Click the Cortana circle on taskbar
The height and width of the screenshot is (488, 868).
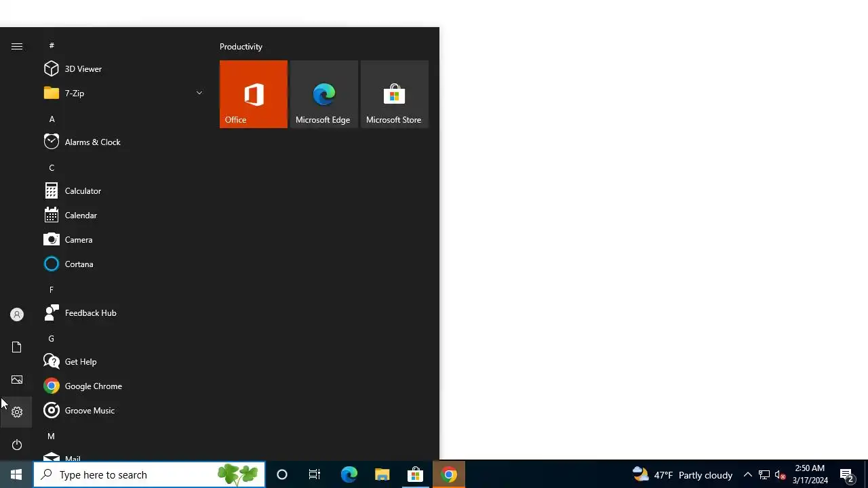[282, 474]
